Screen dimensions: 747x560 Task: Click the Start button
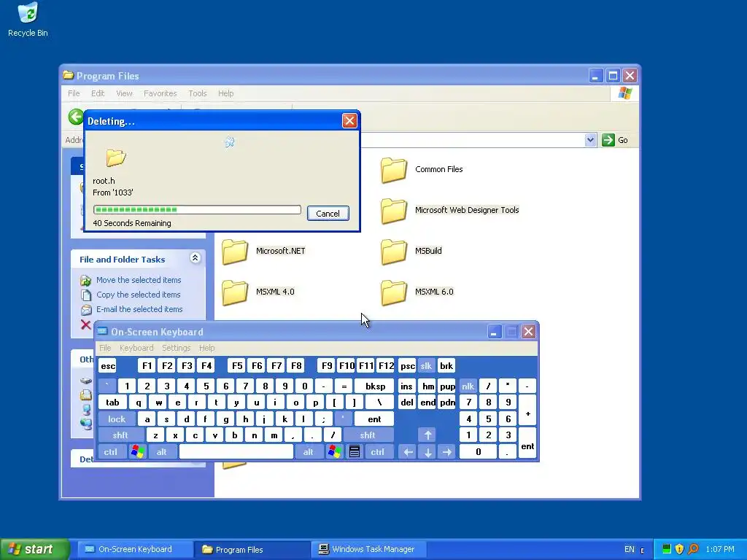tap(35, 549)
